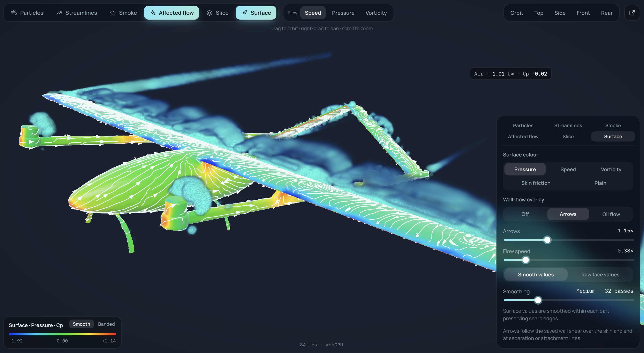Click the Air probe readout label
644x353 pixels.
click(x=510, y=74)
